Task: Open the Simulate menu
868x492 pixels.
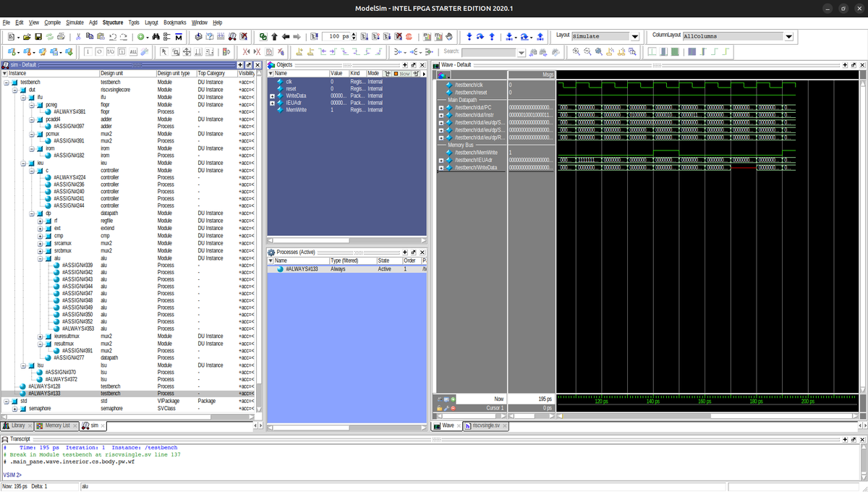Action: [x=75, y=22]
